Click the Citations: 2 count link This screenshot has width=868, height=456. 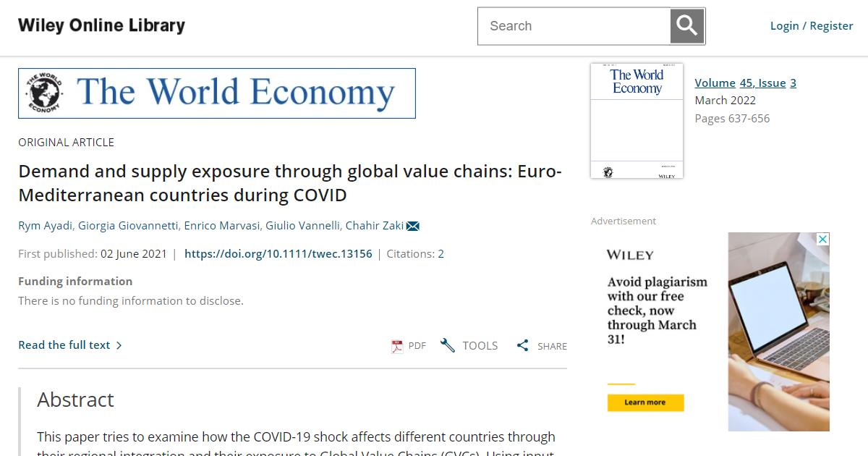[x=415, y=254]
